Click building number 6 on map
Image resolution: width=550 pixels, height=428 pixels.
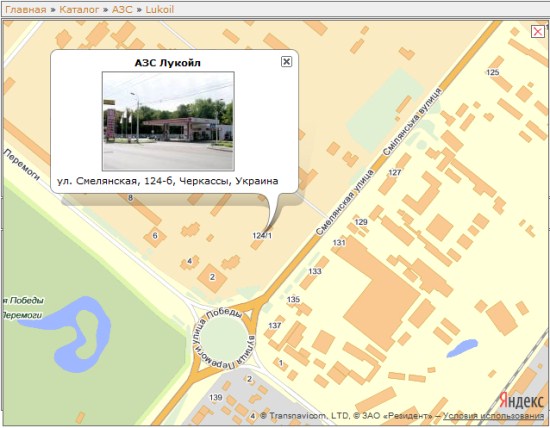tap(155, 236)
